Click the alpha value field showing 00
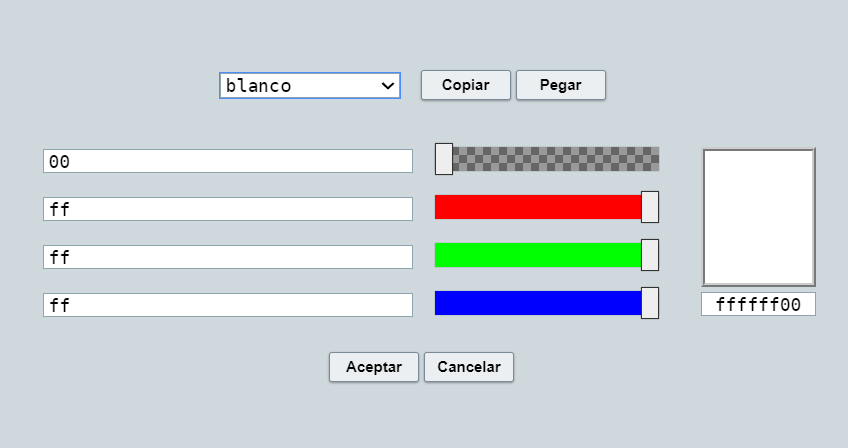 [228, 161]
